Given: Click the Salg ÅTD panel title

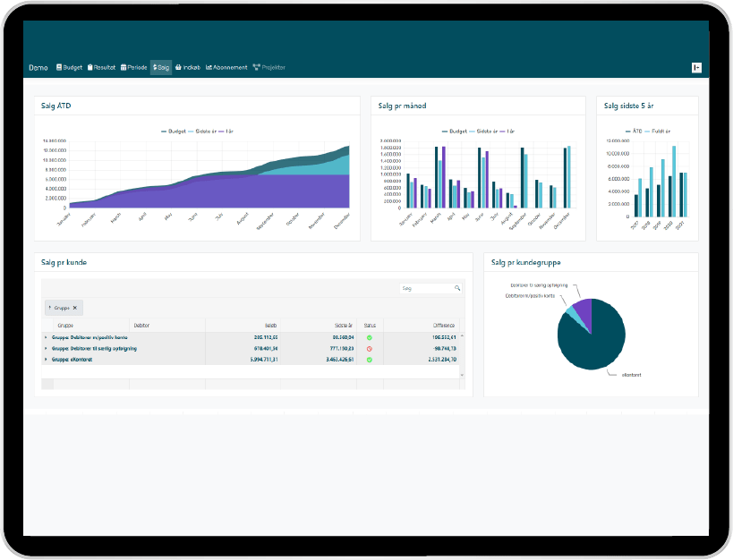Looking at the screenshot, I should (56, 106).
